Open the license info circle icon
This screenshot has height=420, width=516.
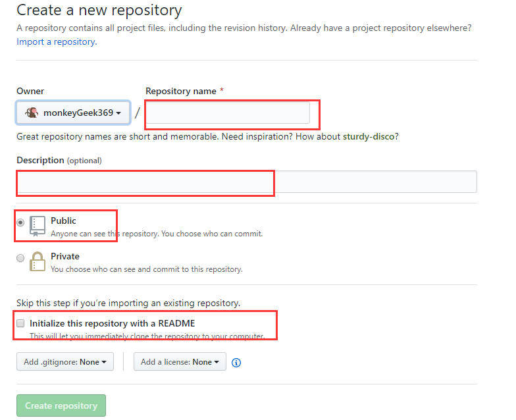(236, 362)
